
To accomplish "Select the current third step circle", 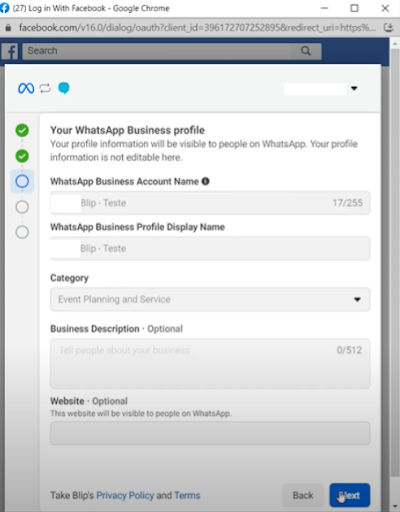I will pyautogui.click(x=22, y=181).
